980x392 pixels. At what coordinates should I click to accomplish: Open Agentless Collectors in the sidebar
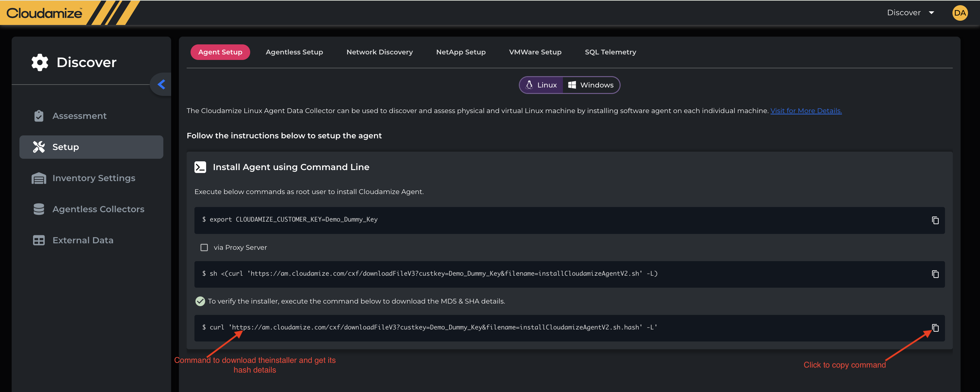[x=98, y=209]
